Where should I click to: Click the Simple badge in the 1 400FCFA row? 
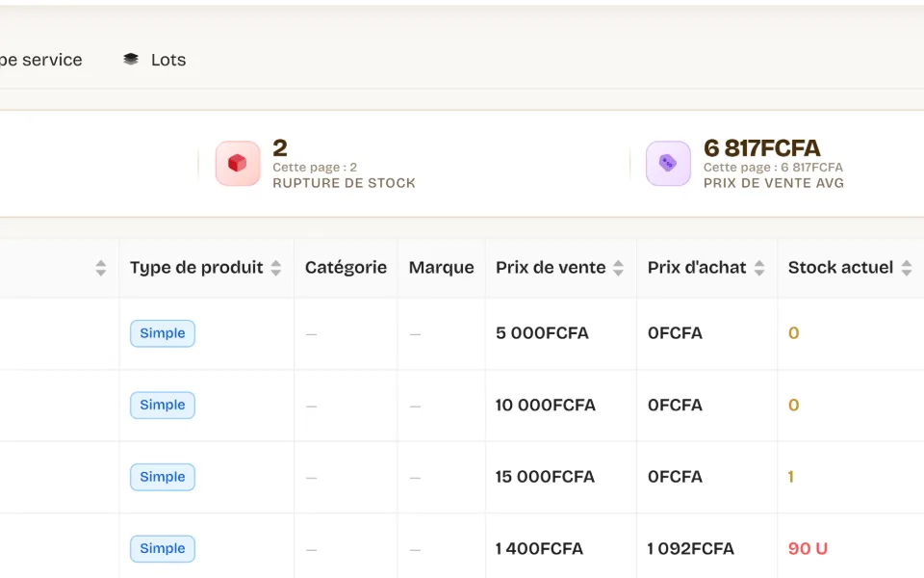pos(163,548)
